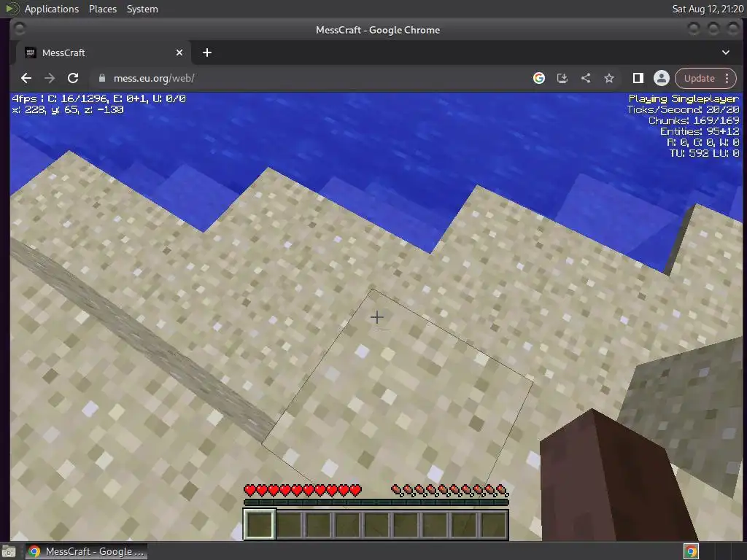Install the MessCraft app icon
Viewport: 747px width, 560px height.
pos(562,78)
